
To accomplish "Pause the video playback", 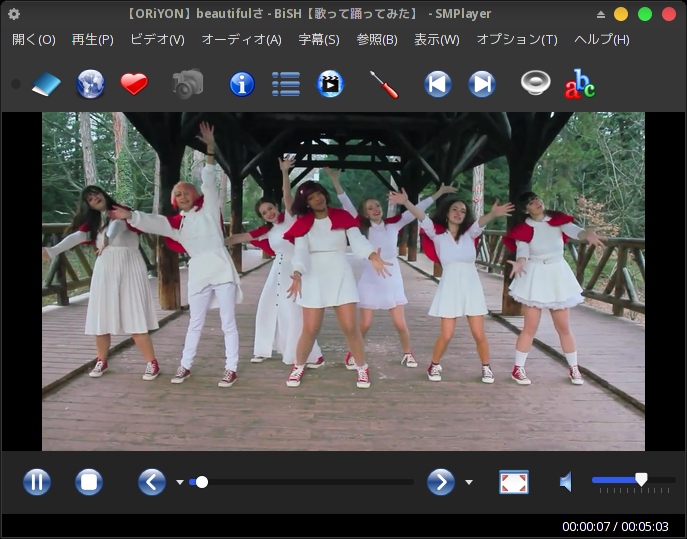I will [37, 482].
